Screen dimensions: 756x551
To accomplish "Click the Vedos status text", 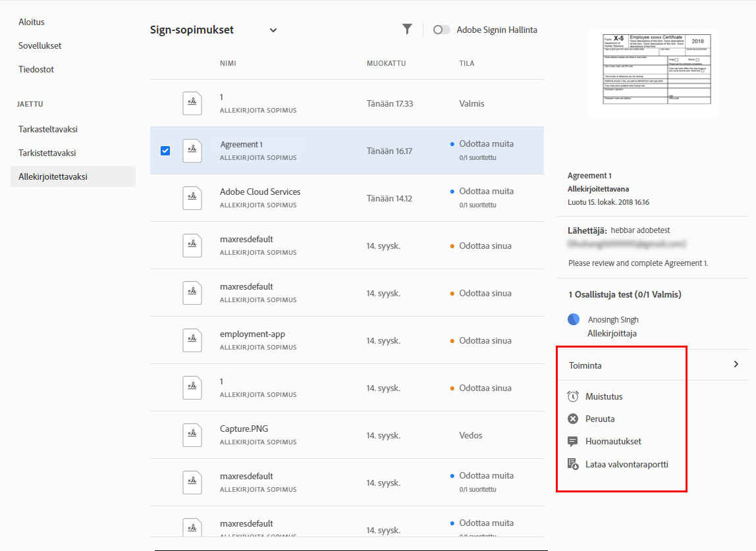I will pyautogui.click(x=471, y=435).
